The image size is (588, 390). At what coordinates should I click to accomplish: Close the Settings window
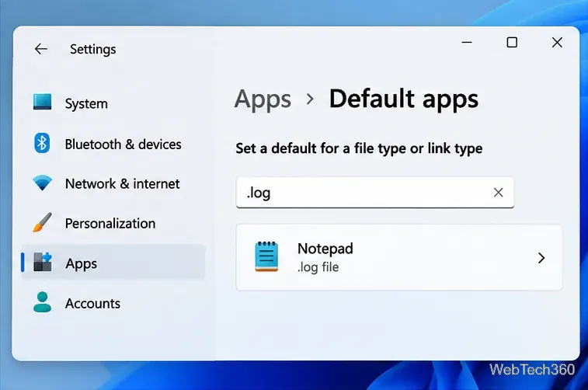tap(557, 43)
